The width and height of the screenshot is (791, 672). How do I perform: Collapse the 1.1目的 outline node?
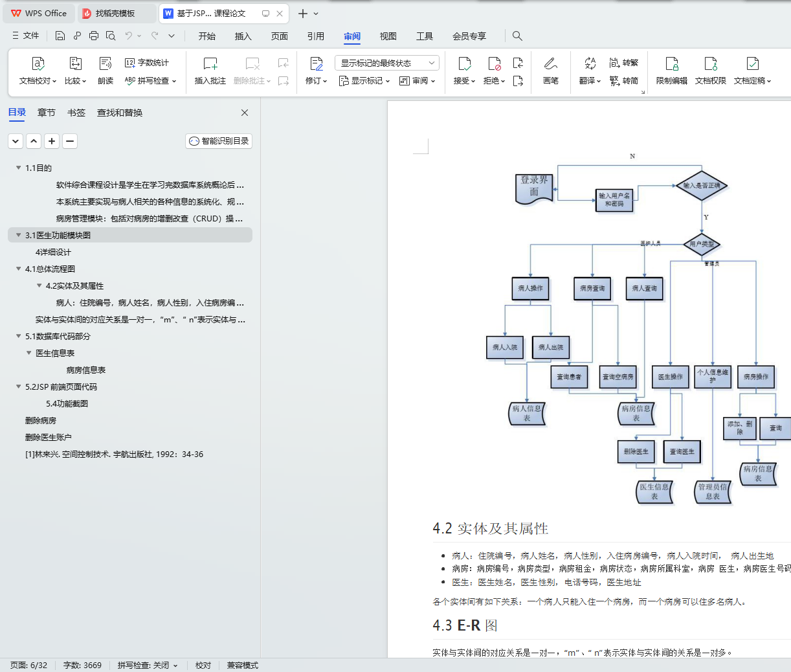[x=18, y=168]
